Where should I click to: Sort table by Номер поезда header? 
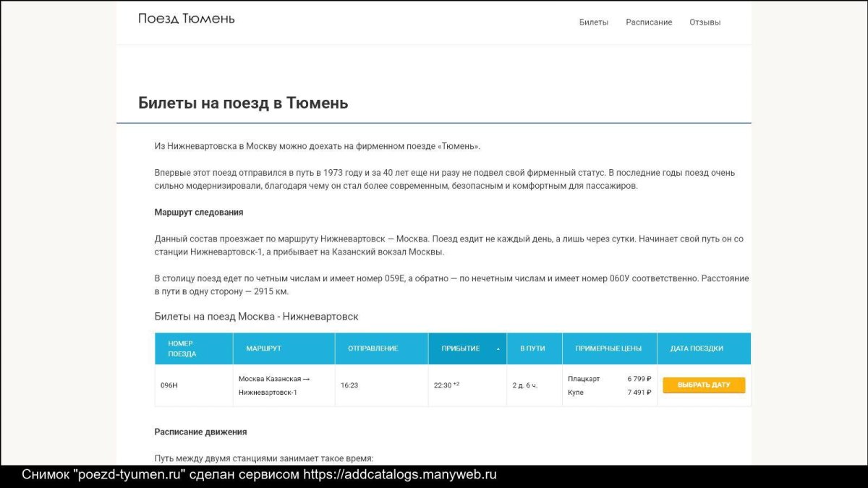[x=182, y=348]
